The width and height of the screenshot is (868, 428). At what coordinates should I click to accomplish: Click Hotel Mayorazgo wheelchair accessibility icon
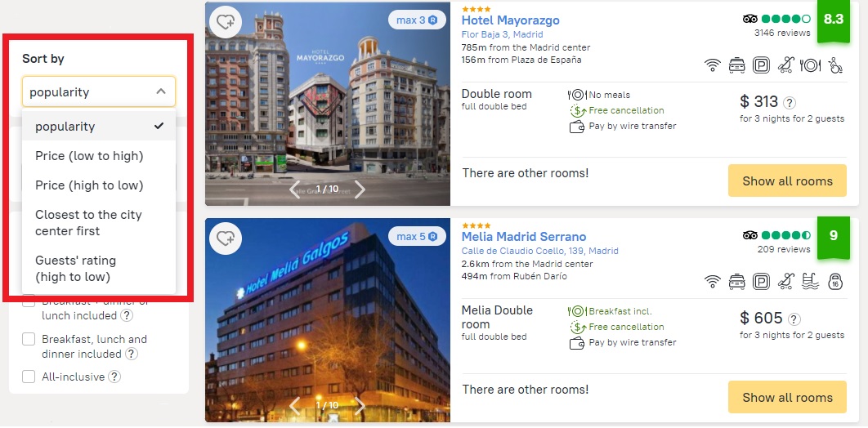(x=835, y=66)
